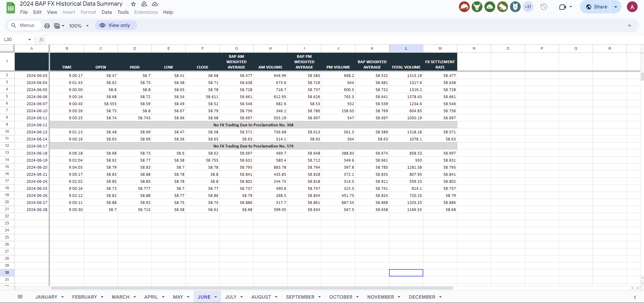
Task: Open the account avatar labeled A
Action: coord(632,7)
